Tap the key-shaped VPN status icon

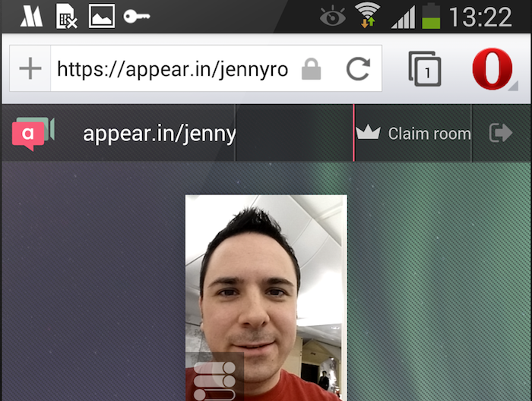coord(137,16)
